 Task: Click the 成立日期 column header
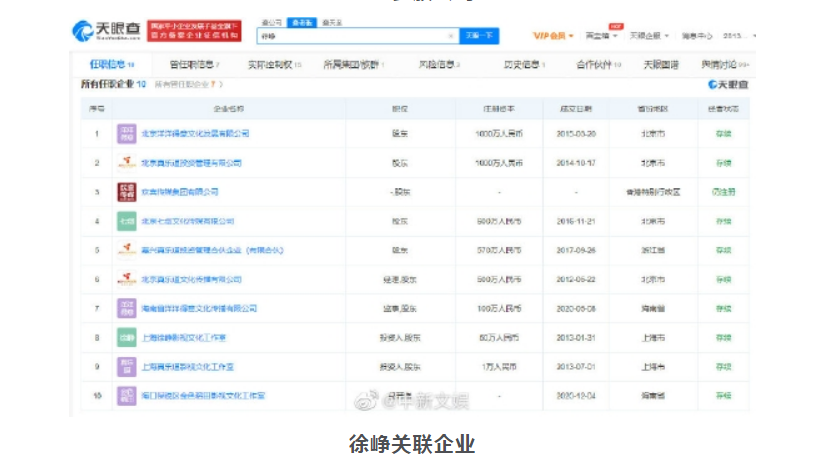(x=576, y=109)
